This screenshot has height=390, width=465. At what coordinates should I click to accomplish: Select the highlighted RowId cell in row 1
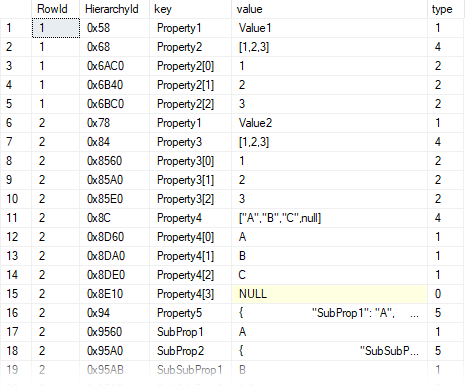tap(56, 28)
